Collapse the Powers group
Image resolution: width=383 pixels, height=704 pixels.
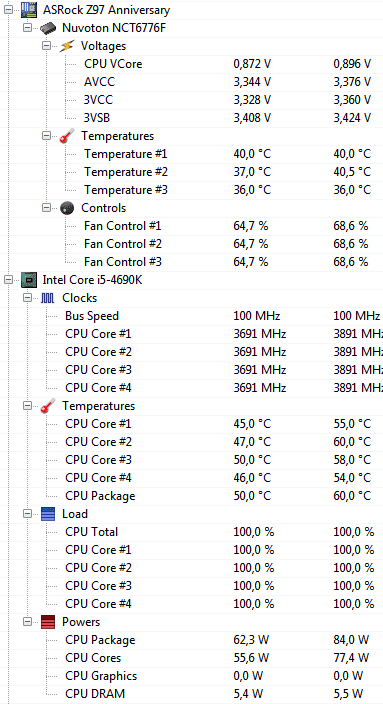click(x=27, y=622)
